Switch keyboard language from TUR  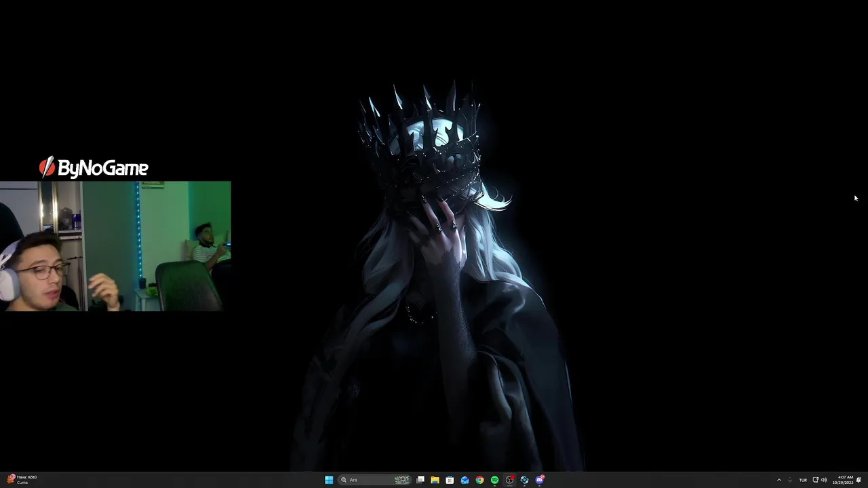[x=803, y=480]
